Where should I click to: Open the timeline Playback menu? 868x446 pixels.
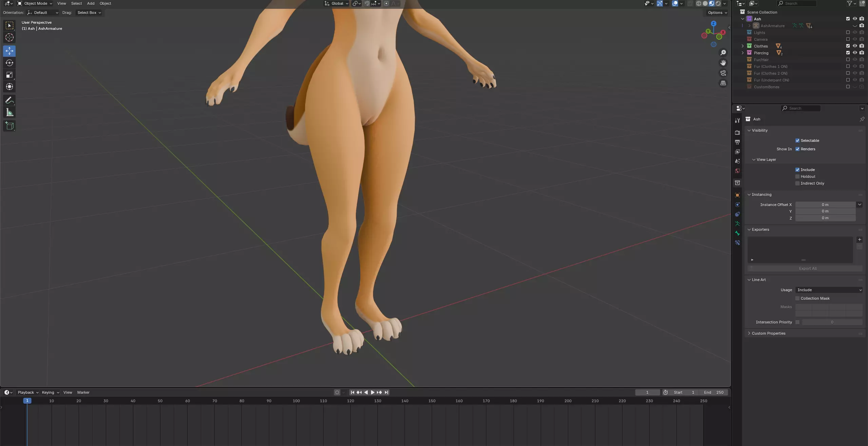pyautogui.click(x=28, y=392)
